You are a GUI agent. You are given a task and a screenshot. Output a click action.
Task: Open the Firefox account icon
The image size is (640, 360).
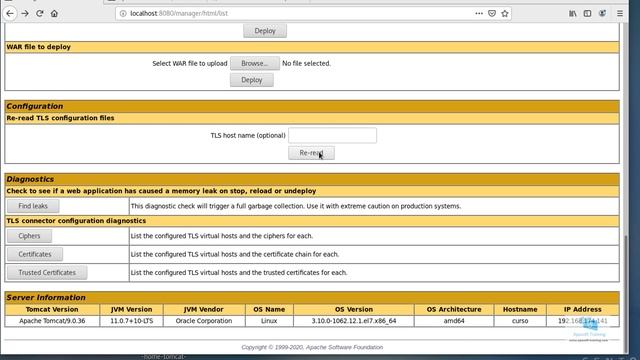(602, 13)
